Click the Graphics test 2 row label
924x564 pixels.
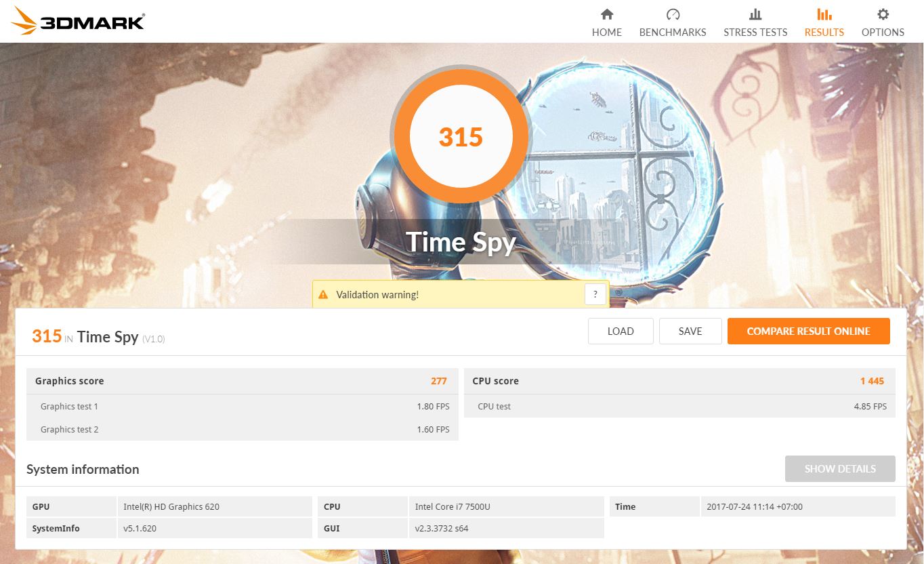tap(69, 430)
